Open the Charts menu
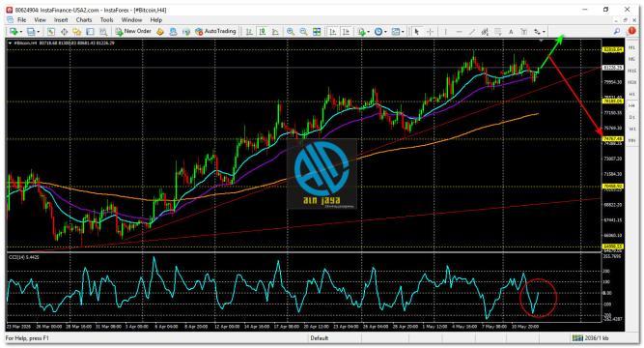 [84, 19]
